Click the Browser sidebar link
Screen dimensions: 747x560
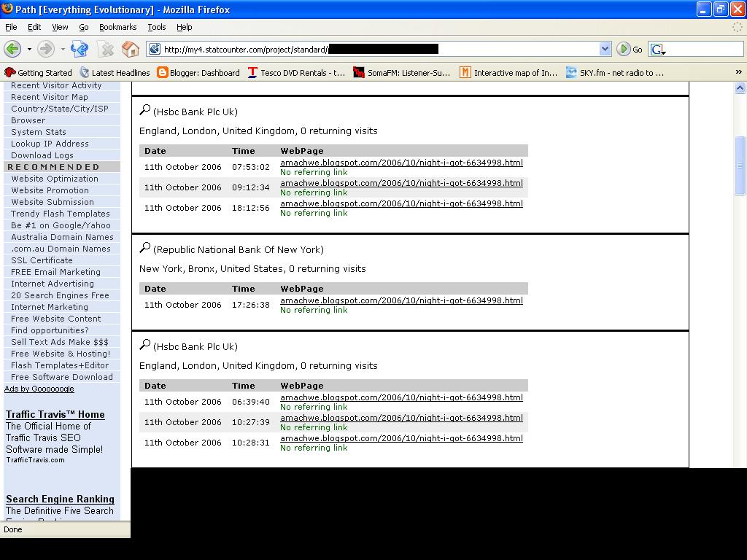(28, 120)
